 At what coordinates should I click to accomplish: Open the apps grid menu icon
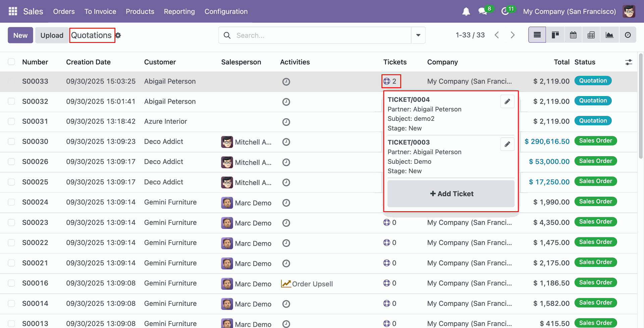point(13,11)
